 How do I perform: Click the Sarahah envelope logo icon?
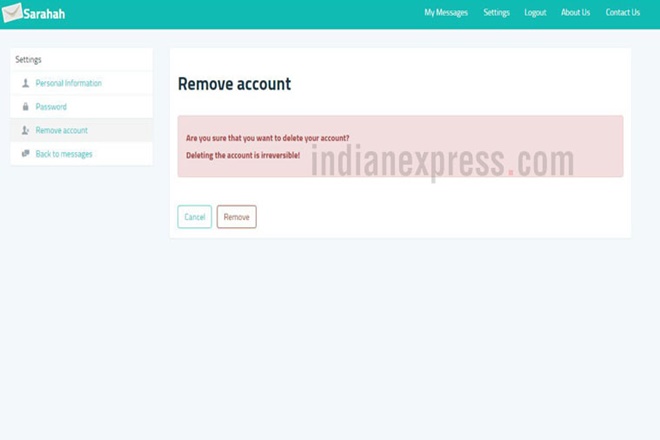pos(12,13)
